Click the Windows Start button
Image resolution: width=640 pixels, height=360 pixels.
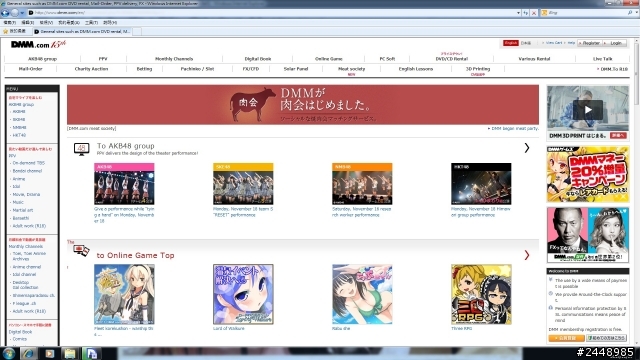pos(9,353)
